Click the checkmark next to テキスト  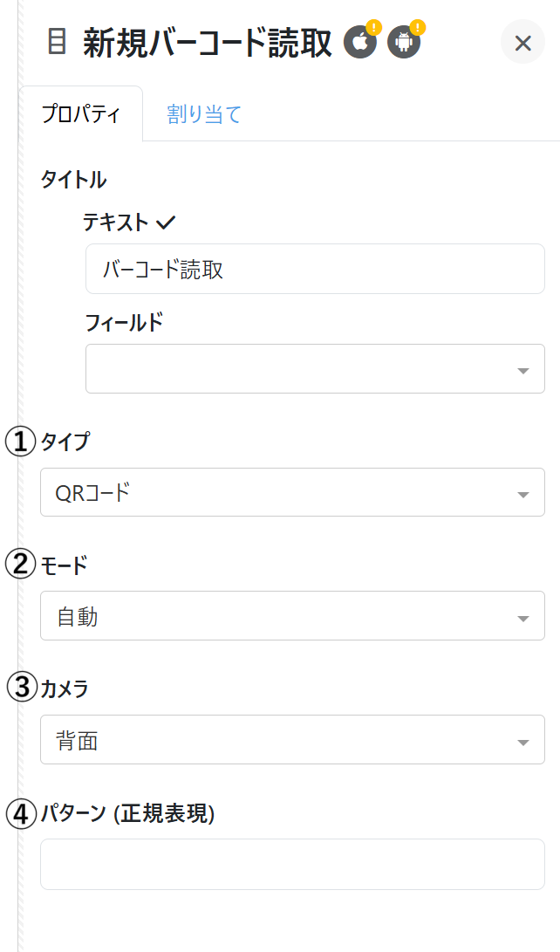tap(165, 223)
